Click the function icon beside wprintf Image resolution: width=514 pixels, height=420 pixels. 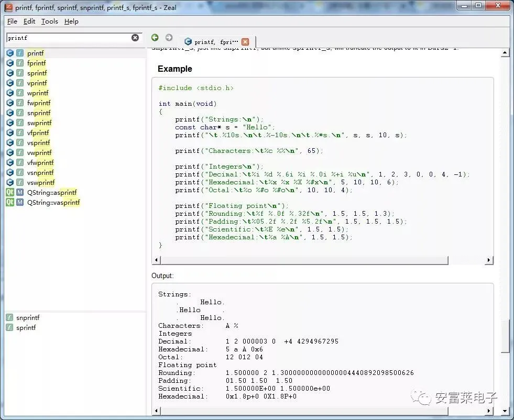20,93
